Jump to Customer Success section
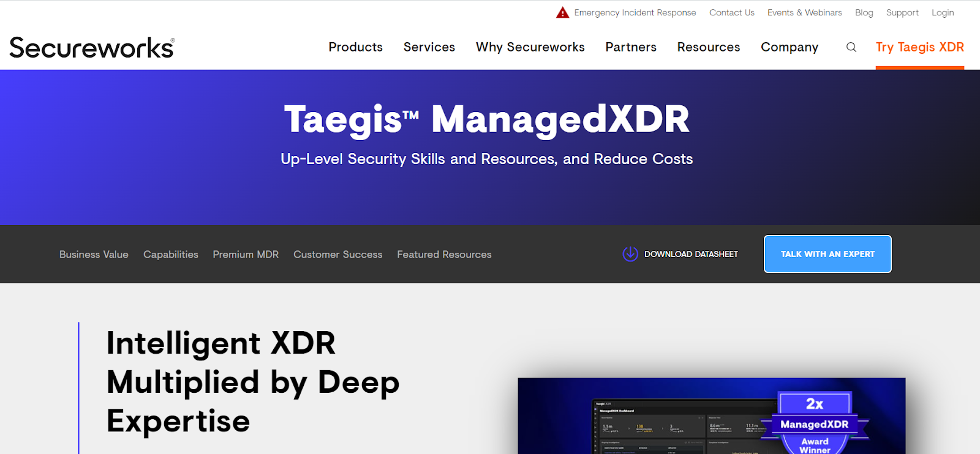 [337, 255]
